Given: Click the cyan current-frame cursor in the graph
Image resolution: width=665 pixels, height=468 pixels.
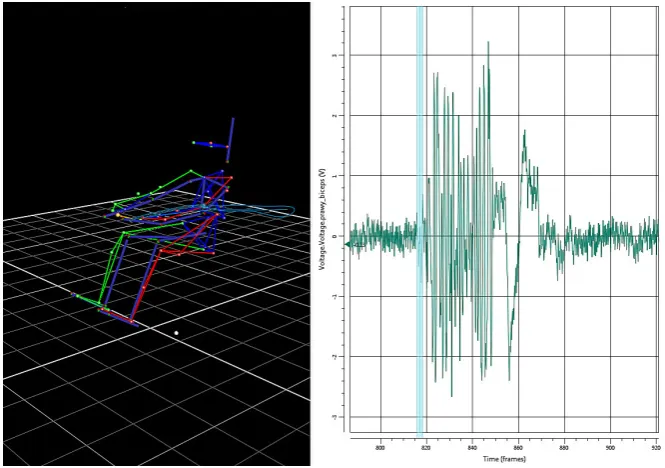Looking at the screenshot, I should 419,221.
